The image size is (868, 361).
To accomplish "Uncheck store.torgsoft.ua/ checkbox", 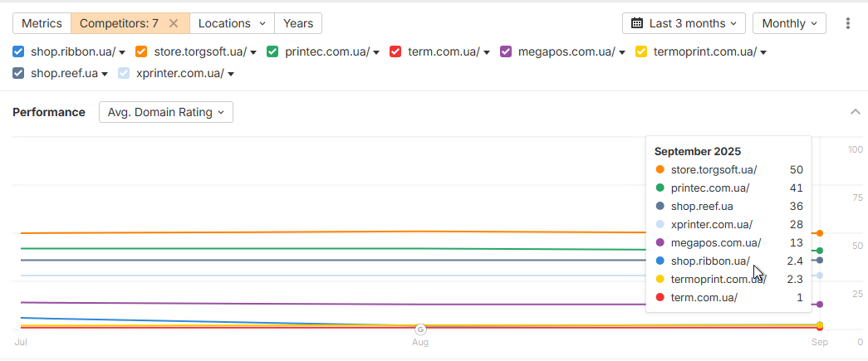I will 141,52.
